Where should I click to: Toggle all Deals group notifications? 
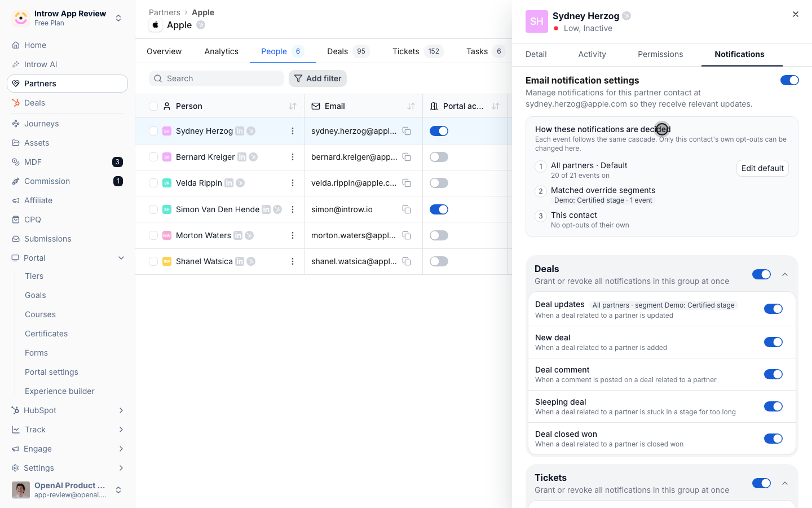pyautogui.click(x=761, y=274)
